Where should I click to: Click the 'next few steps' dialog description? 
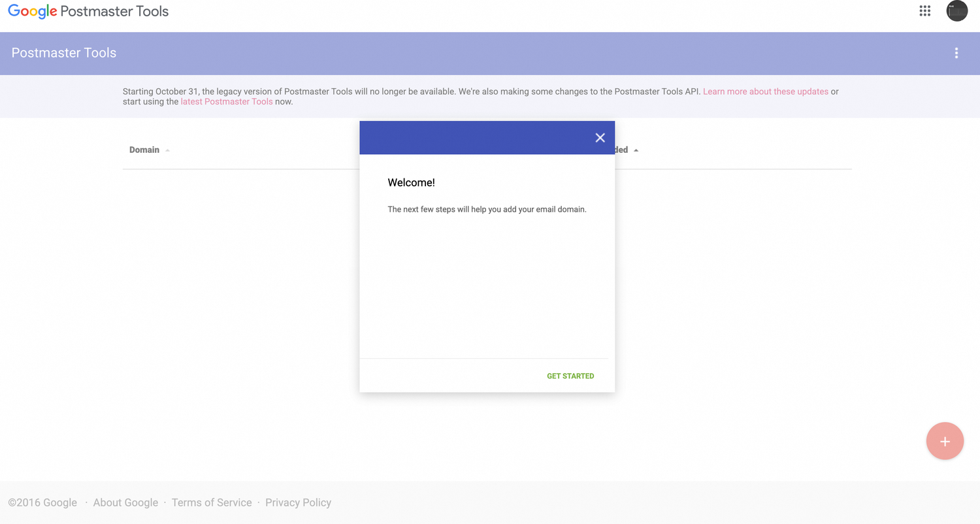pos(487,210)
